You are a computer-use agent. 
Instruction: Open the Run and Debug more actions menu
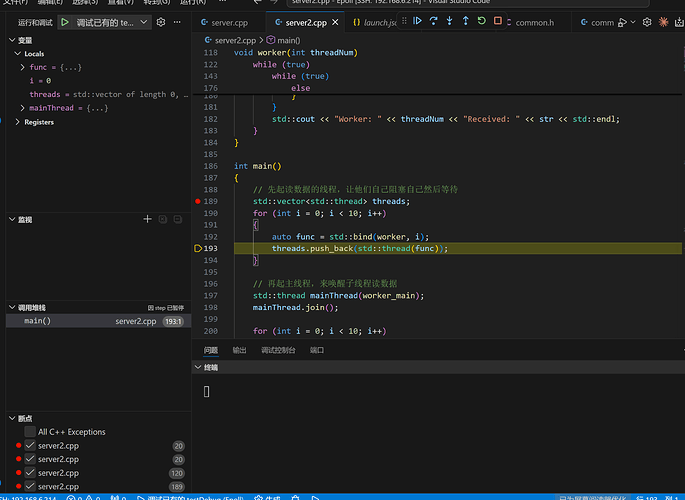177,22
